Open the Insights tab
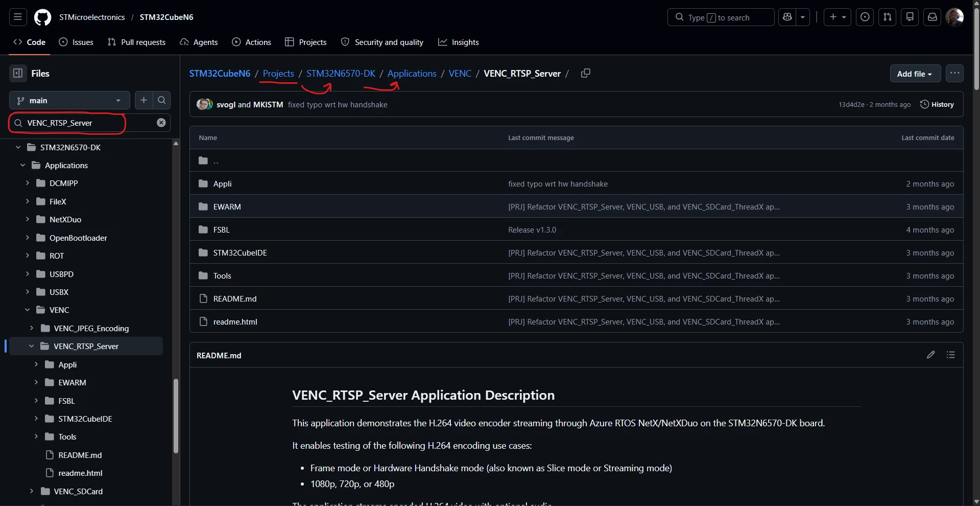Viewport: 980px width, 506px height. tap(459, 42)
